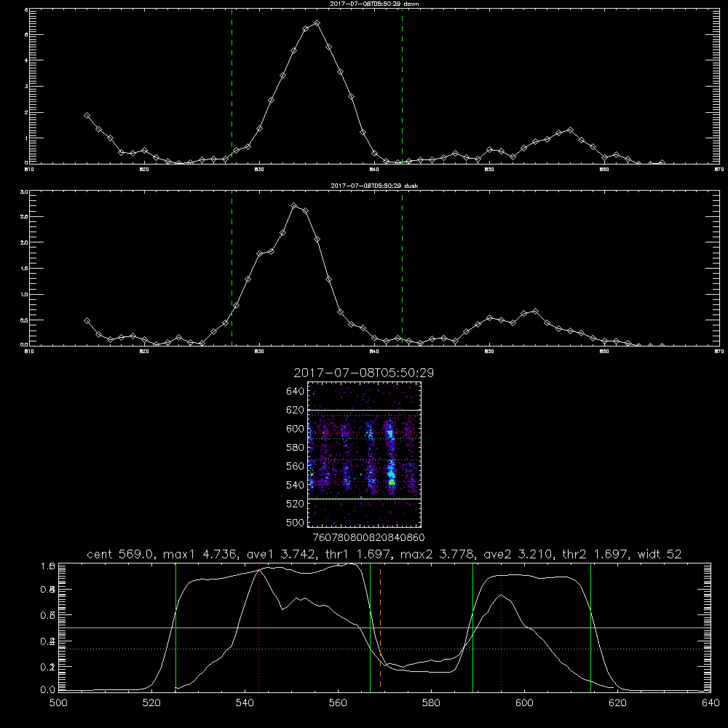Image resolution: width=728 pixels, height=728 pixels.
Task: Click the left green dashed line in dawn plot
Action: [232, 86]
